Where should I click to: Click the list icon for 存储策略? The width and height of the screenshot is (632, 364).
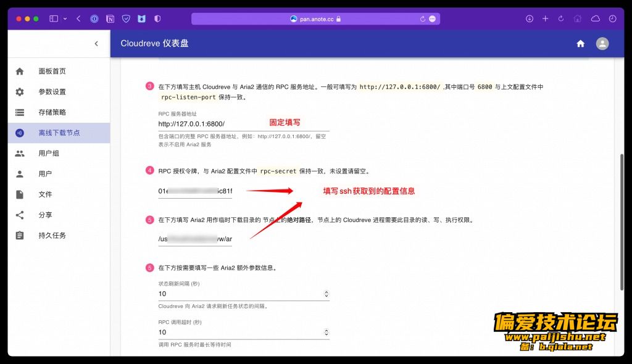click(19, 112)
